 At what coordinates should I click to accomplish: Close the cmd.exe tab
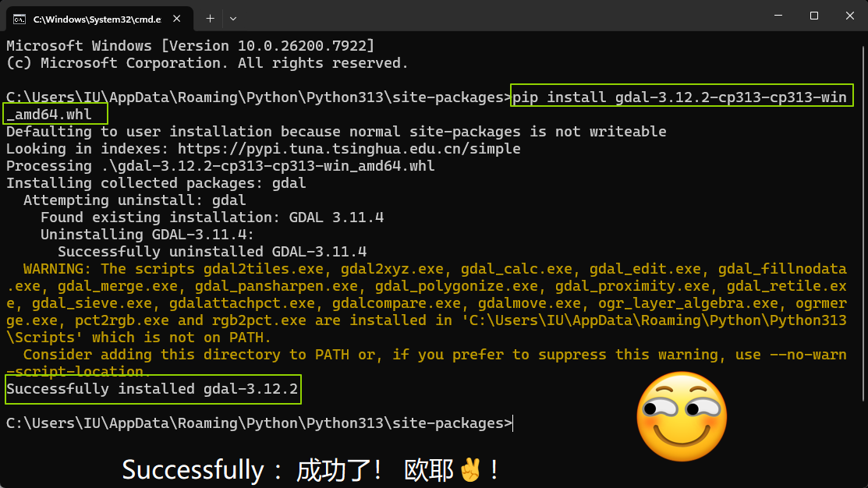coord(176,19)
